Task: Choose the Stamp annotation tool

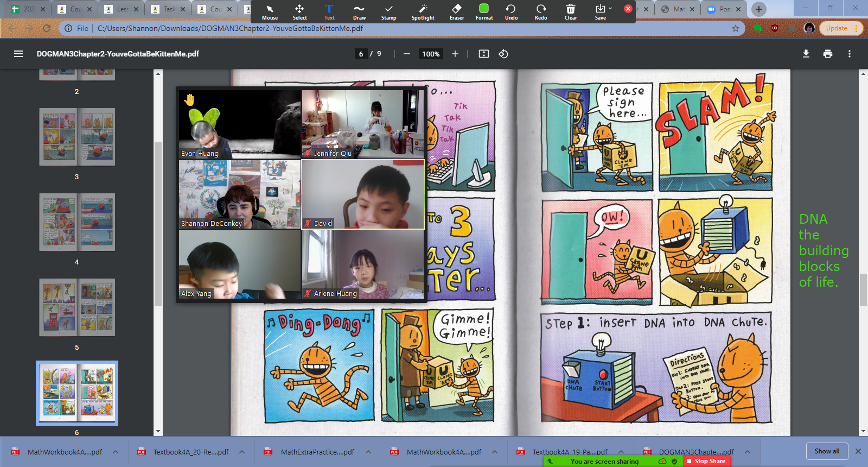Action: tap(388, 12)
